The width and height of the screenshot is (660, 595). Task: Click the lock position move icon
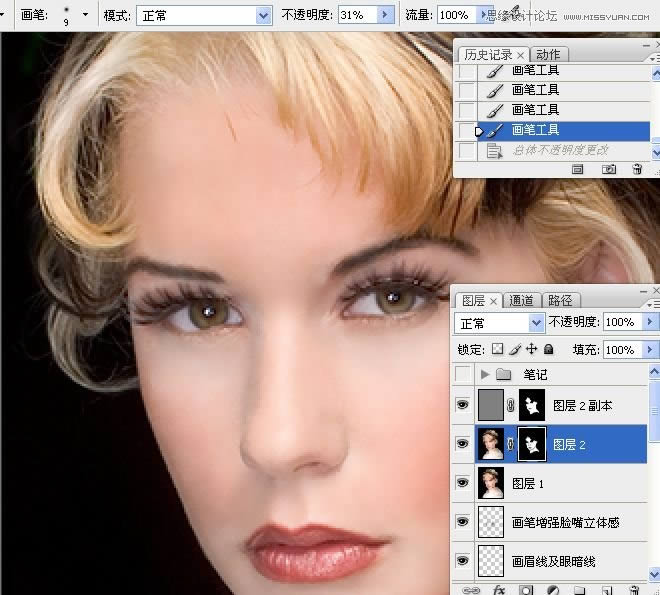(532, 350)
